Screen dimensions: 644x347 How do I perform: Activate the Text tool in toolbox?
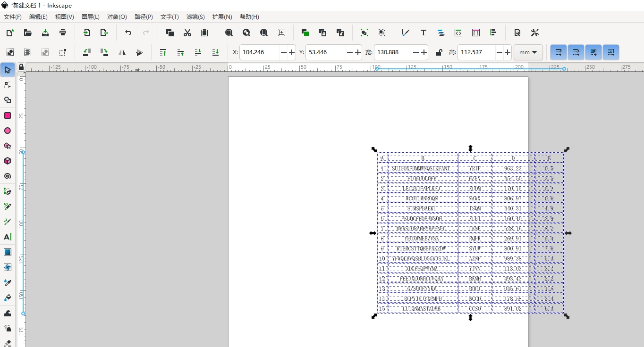[x=8, y=237]
